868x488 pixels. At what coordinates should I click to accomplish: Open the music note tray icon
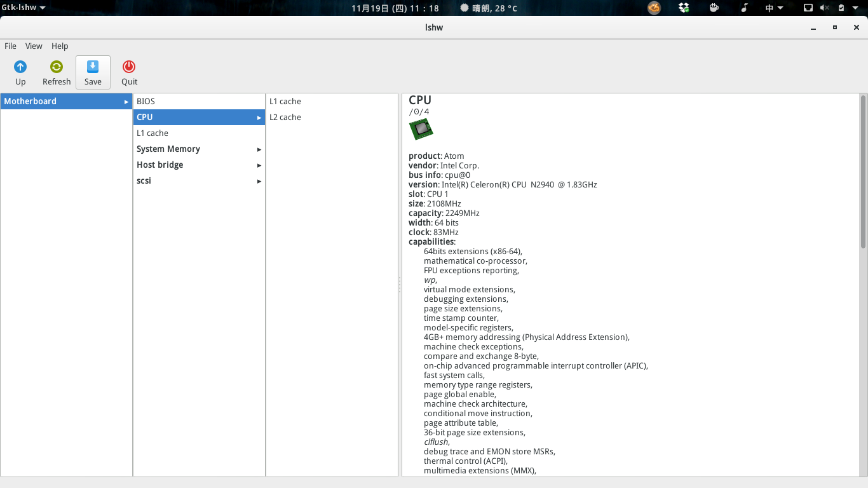pos(744,8)
